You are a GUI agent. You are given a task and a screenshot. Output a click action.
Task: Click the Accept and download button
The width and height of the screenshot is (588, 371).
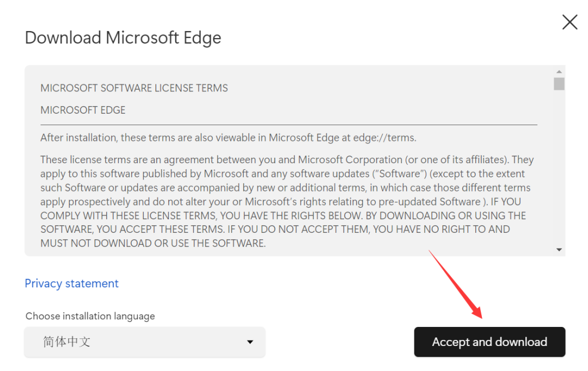click(489, 342)
